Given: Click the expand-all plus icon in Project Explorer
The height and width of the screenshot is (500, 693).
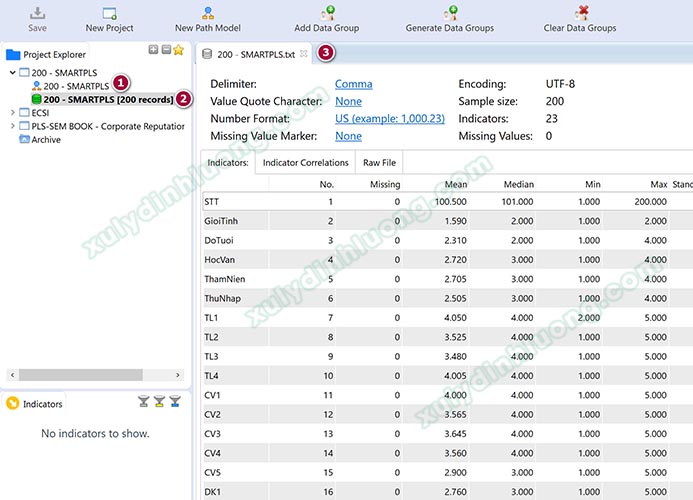Looking at the screenshot, I should tap(153, 50).
